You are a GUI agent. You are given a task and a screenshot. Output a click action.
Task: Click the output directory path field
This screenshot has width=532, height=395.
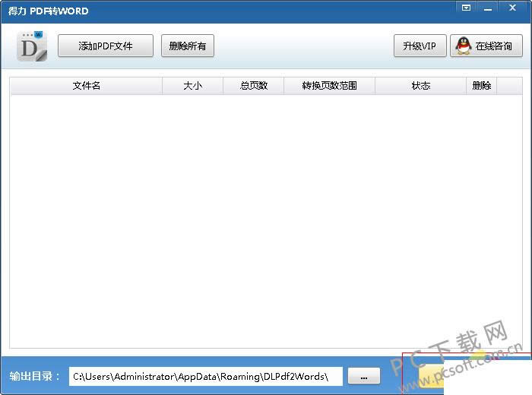click(x=206, y=376)
